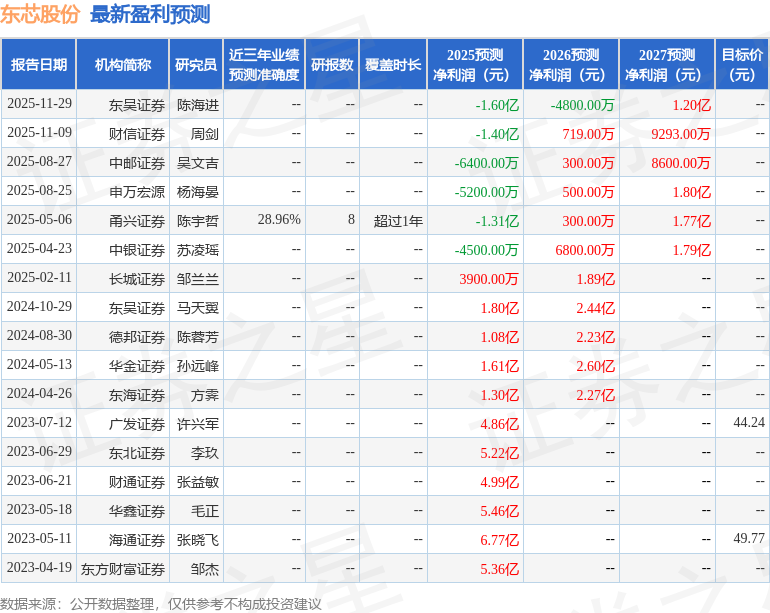Click the 5.22亿 profit value
Image resolution: width=770 pixels, height=613 pixels.
point(499,453)
